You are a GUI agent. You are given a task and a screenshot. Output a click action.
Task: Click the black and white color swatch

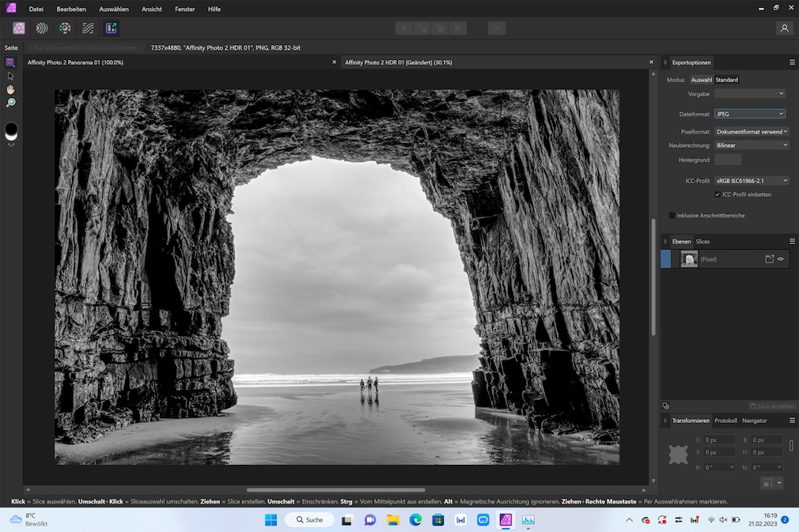[x=11, y=131]
